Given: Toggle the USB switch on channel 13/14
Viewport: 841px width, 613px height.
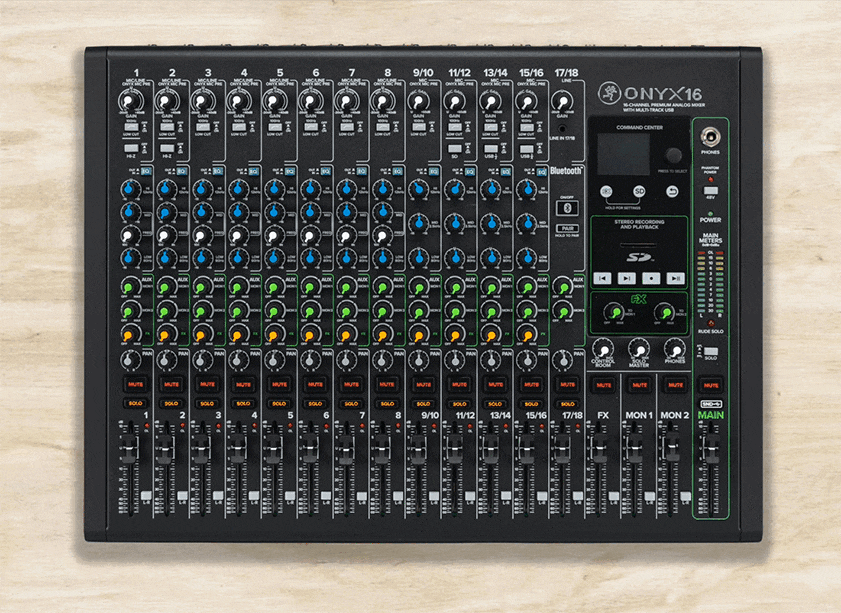Looking at the screenshot, I should [x=491, y=149].
